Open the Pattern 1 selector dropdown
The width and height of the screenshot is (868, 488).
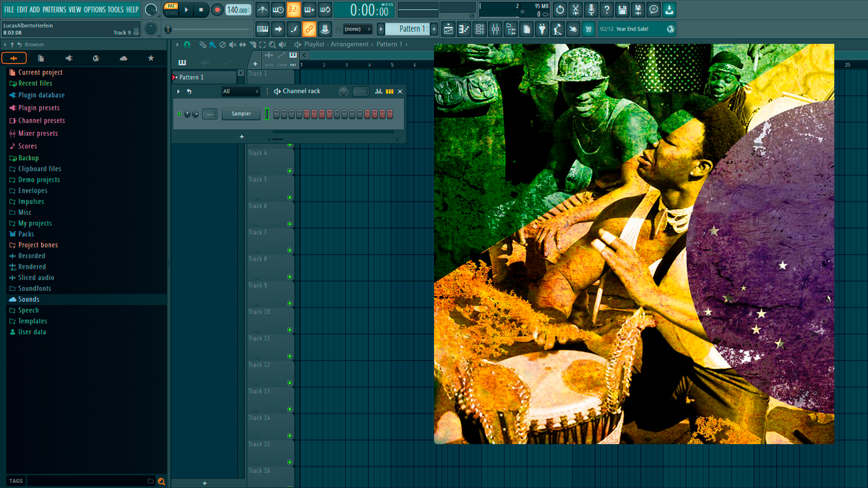coord(407,29)
